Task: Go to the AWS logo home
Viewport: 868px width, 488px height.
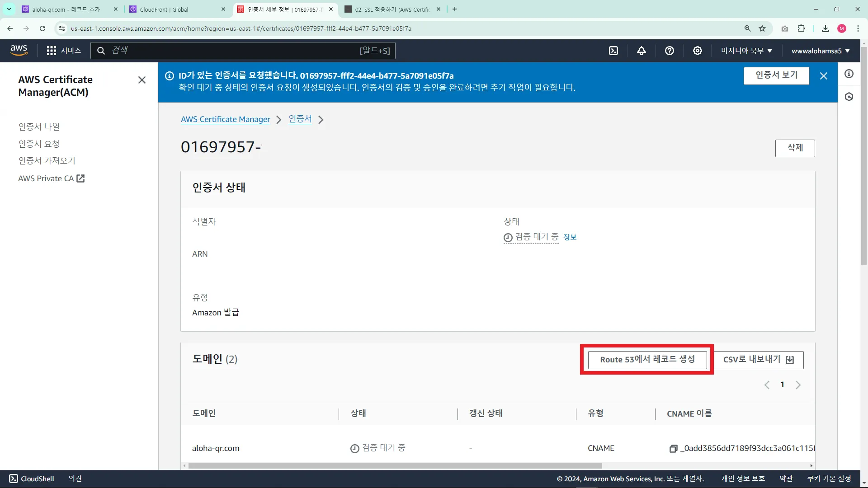Action: pos(19,50)
